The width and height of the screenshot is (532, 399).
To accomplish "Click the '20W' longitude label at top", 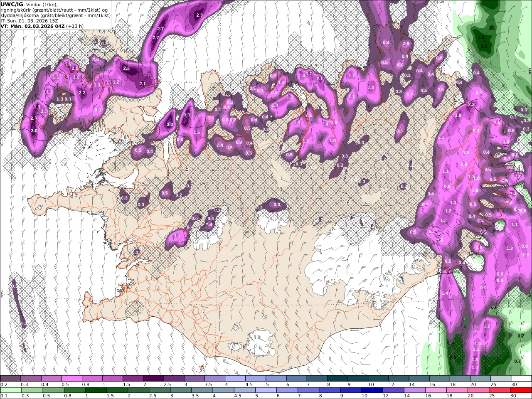I will 221,2.
